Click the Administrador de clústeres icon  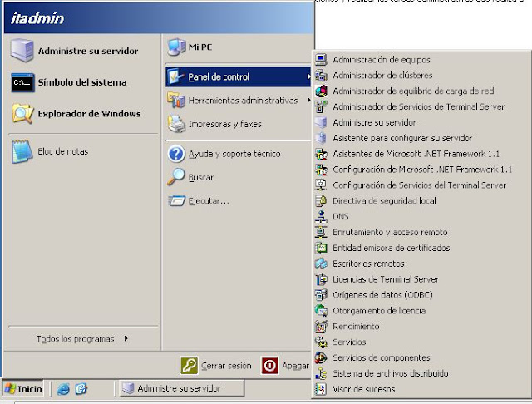(321, 76)
